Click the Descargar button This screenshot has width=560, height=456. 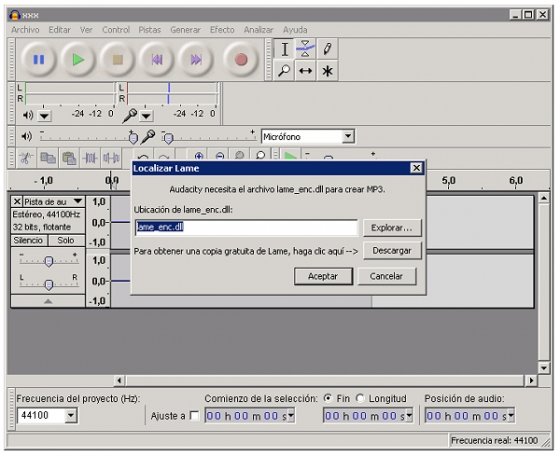392,251
